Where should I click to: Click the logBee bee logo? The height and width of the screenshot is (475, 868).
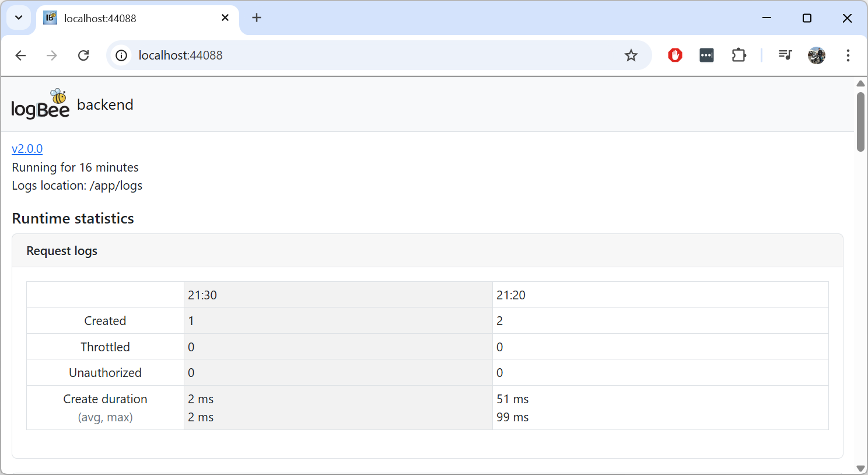(x=40, y=104)
